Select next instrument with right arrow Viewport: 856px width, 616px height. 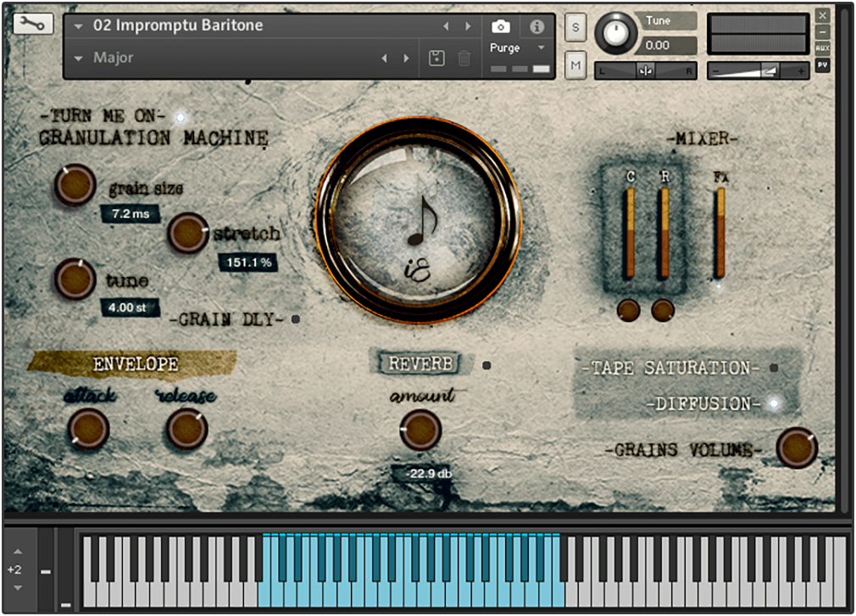pos(468,26)
